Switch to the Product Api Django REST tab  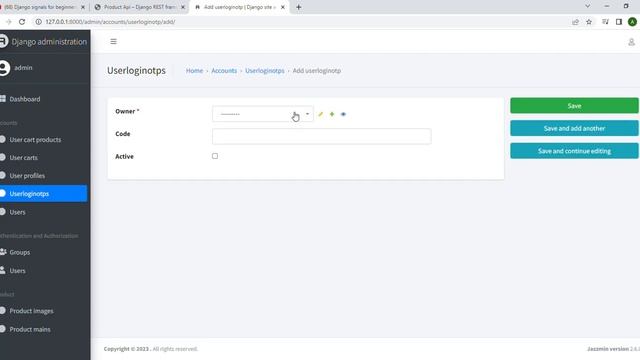[140, 7]
